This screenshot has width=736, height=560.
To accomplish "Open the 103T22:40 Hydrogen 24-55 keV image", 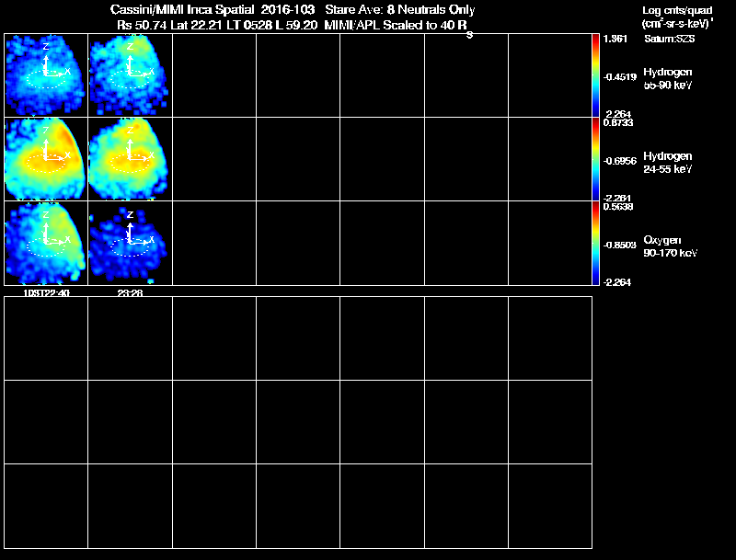I will click(x=46, y=159).
